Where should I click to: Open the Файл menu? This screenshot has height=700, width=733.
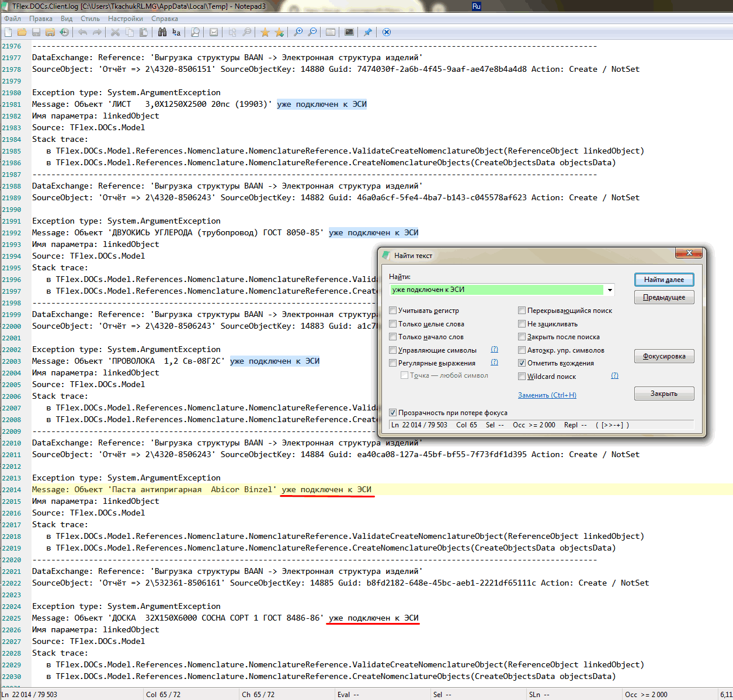coord(12,19)
